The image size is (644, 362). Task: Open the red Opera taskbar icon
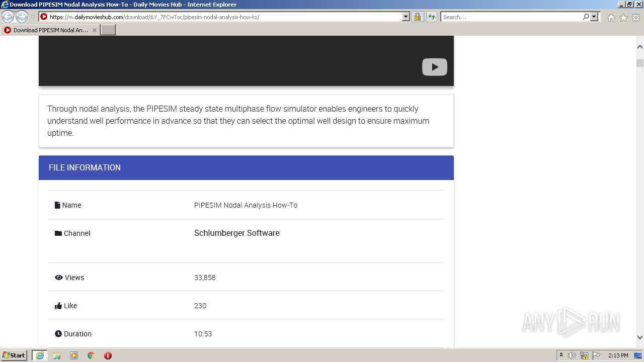tap(108, 355)
